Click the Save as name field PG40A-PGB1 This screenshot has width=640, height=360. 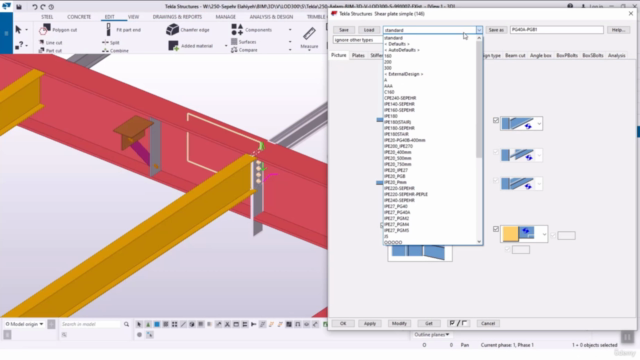(556, 30)
